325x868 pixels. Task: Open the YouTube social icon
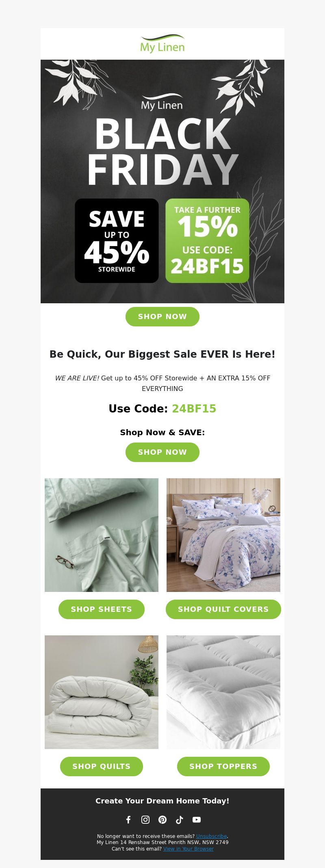click(x=197, y=820)
